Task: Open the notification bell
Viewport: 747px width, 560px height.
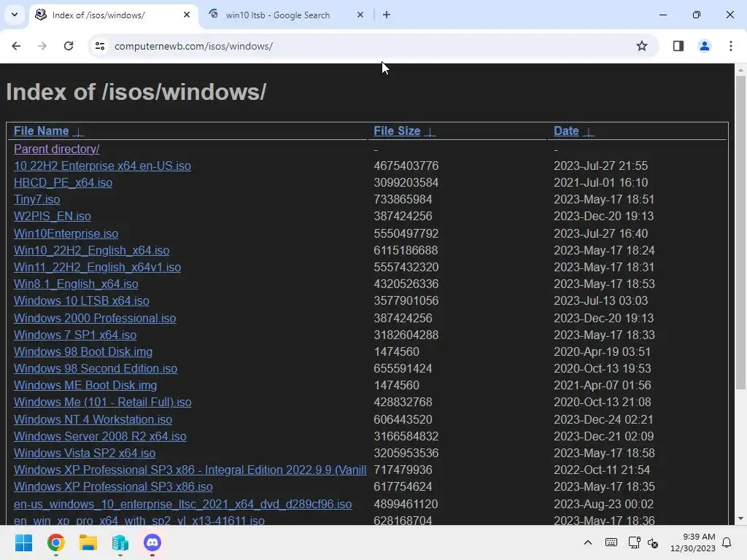Action: click(x=727, y=542)
